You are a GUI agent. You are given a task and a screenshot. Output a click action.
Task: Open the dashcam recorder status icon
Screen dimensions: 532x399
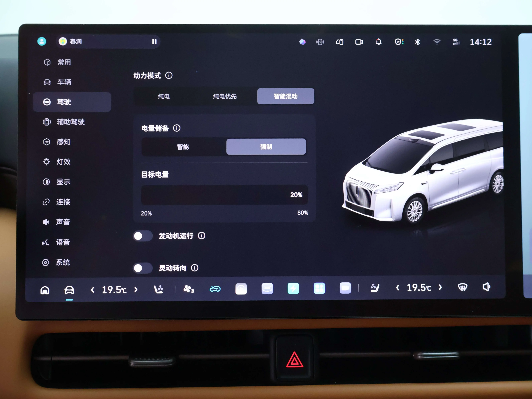pos(359,42)
